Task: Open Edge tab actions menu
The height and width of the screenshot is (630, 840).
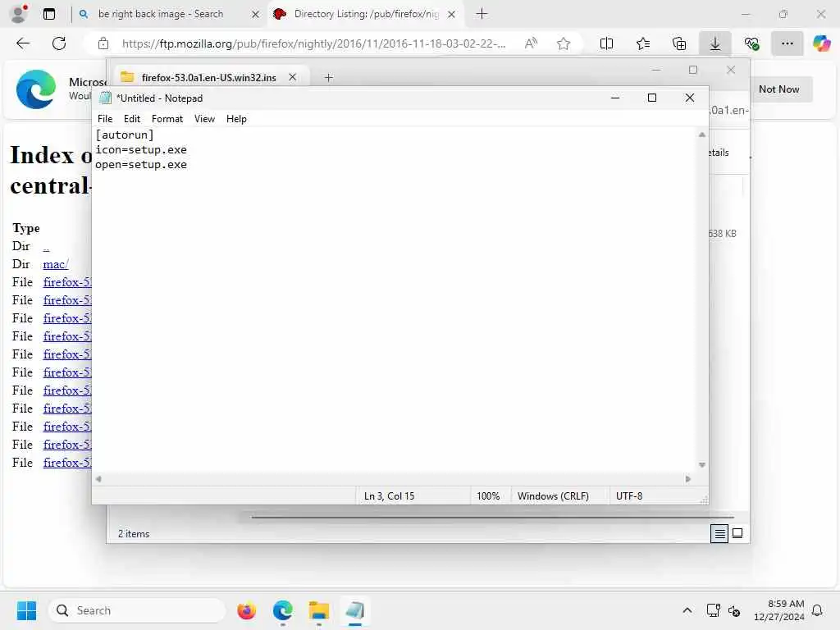Action: click(x=48, y=14)
